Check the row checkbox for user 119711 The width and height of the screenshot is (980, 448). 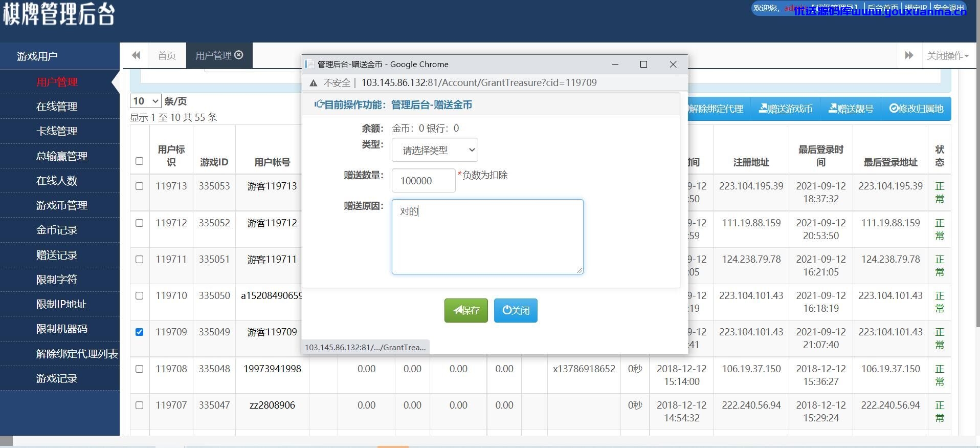[139, 260]
